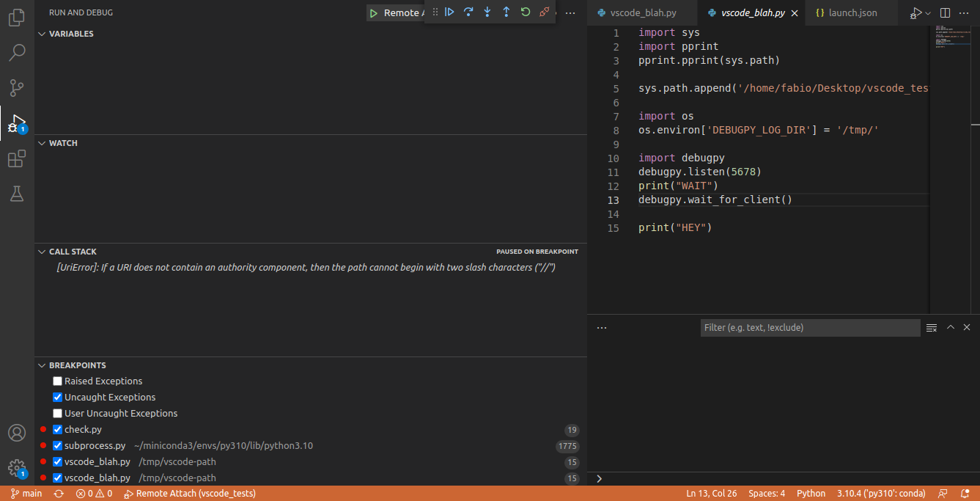This screenshot has width=980, height=501.
Task: Open the Source Control view
Action: (x=17, y=88)
